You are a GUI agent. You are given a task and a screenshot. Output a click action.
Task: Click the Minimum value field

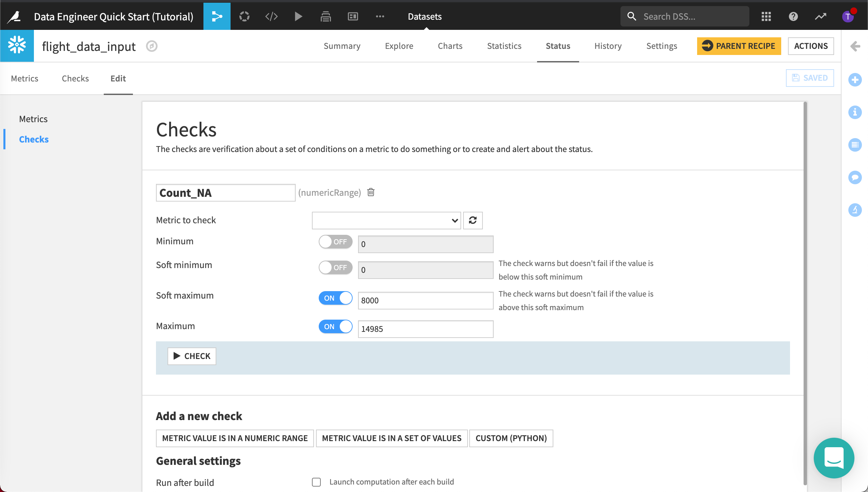point(426,244)
